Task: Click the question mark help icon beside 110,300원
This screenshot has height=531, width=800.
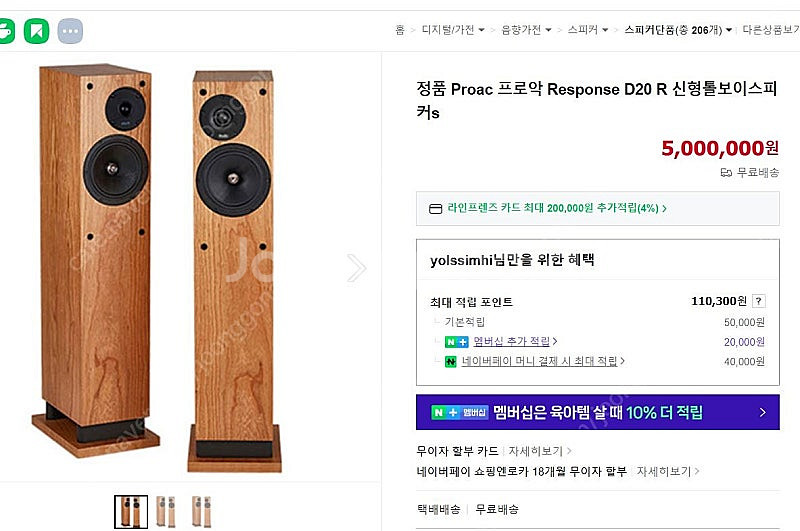Action: [x=759, y=301]
